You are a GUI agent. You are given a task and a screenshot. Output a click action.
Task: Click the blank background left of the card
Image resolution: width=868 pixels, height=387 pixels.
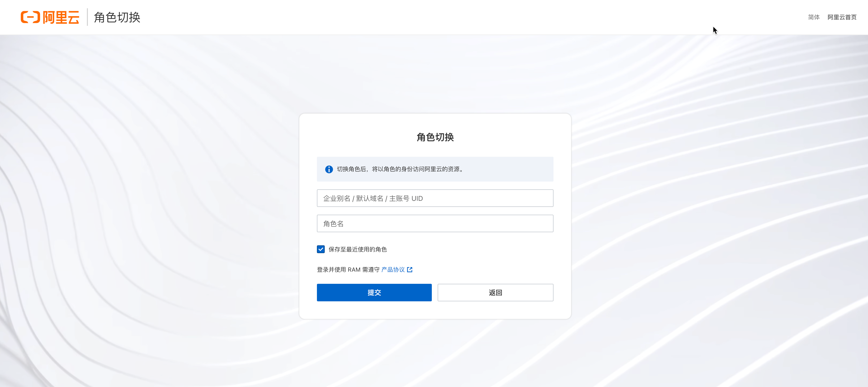coord(148,216)
